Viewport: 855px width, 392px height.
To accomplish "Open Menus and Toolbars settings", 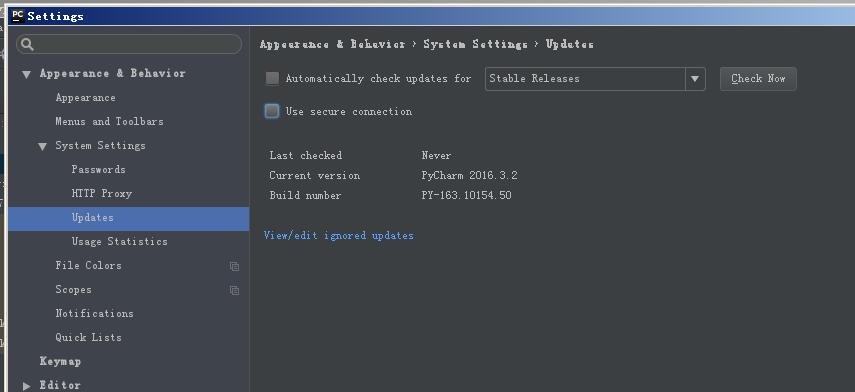I will click(109, 122).
